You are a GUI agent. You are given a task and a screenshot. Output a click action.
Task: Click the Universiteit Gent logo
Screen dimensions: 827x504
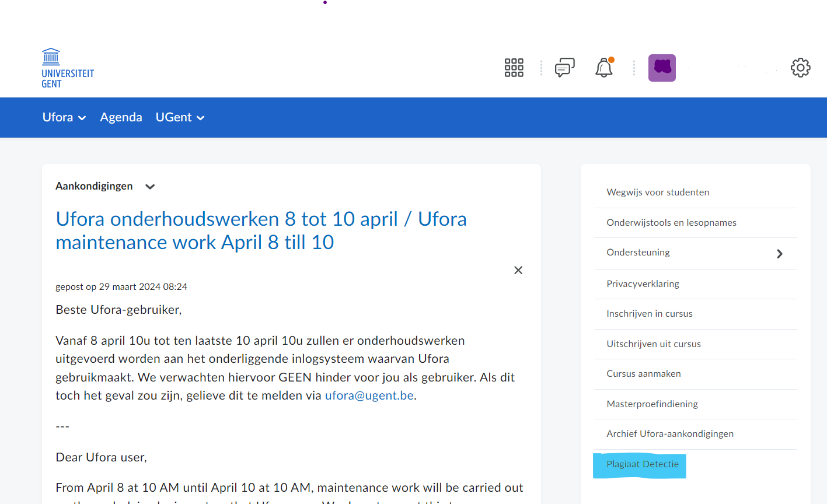point(67,68)
